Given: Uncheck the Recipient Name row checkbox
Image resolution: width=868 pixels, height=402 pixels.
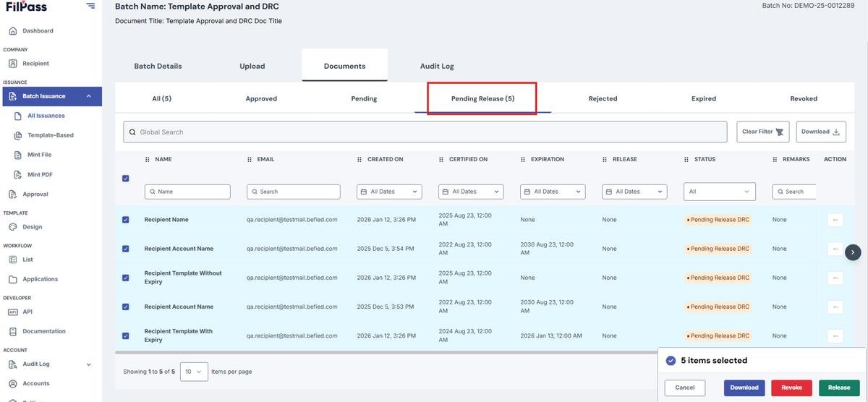Looking at the screenshot, I should [x=126, y=220].
